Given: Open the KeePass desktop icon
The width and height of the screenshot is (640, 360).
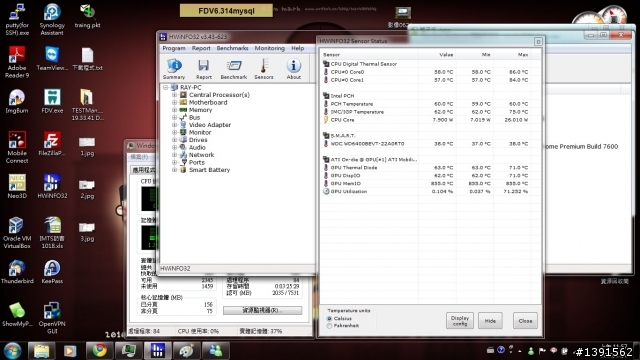Looking at the screenshot, I should pyautogui.click(x=52, y=272).
